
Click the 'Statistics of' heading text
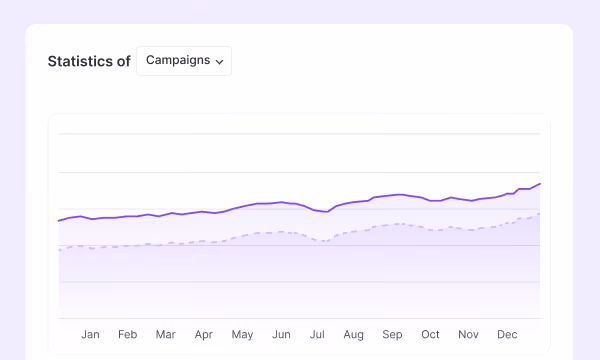(89, 61)
